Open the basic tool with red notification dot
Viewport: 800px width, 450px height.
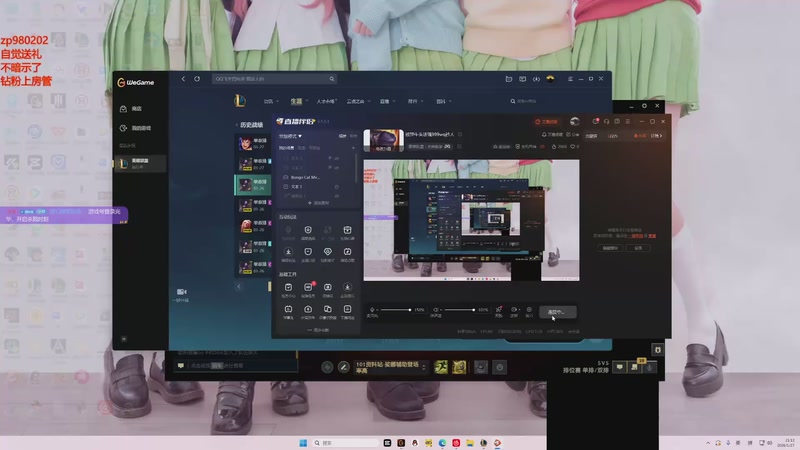[308, 289]
